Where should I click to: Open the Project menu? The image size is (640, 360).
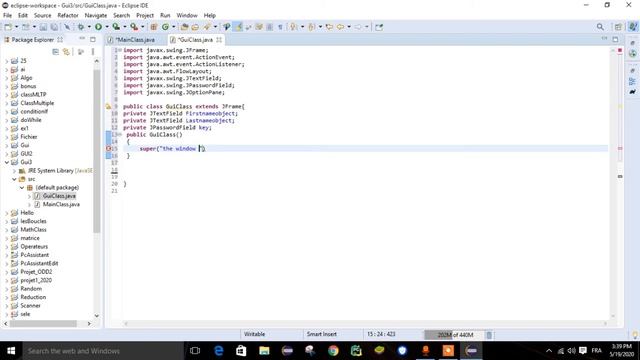tap(145, 16)
